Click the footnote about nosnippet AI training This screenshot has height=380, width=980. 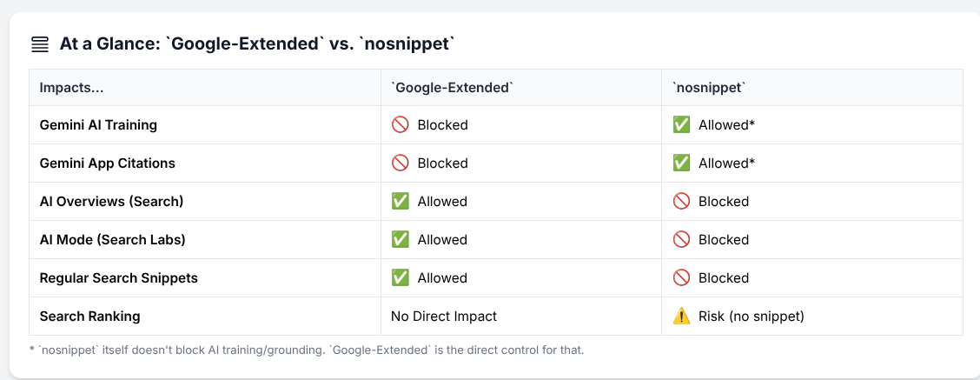point(306,350)
